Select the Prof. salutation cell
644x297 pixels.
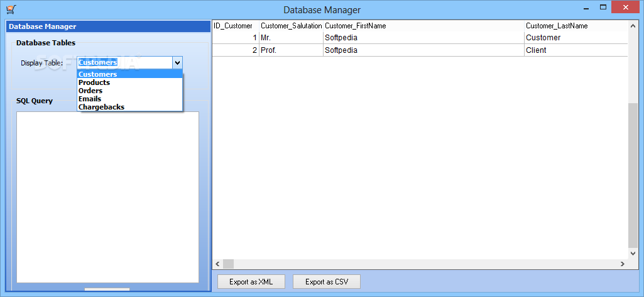tap(291, 50)
